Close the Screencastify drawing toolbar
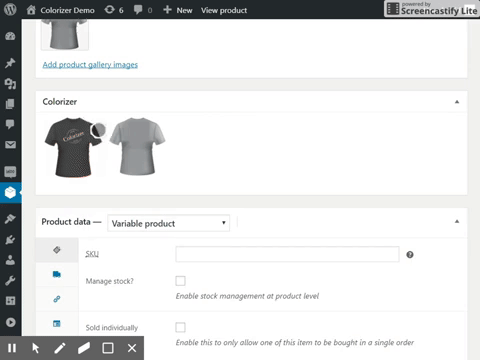 pyautogui.click(x=132, y=348)
